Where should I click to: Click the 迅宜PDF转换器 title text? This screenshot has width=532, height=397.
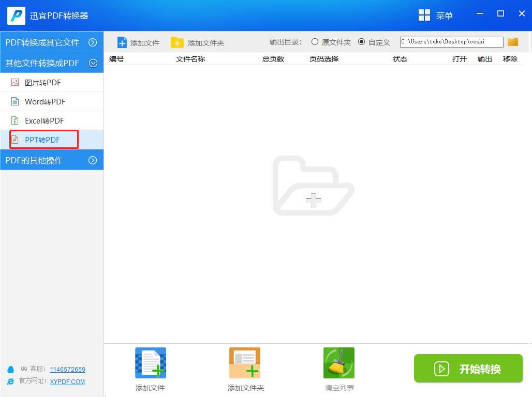tap(59, 16)
